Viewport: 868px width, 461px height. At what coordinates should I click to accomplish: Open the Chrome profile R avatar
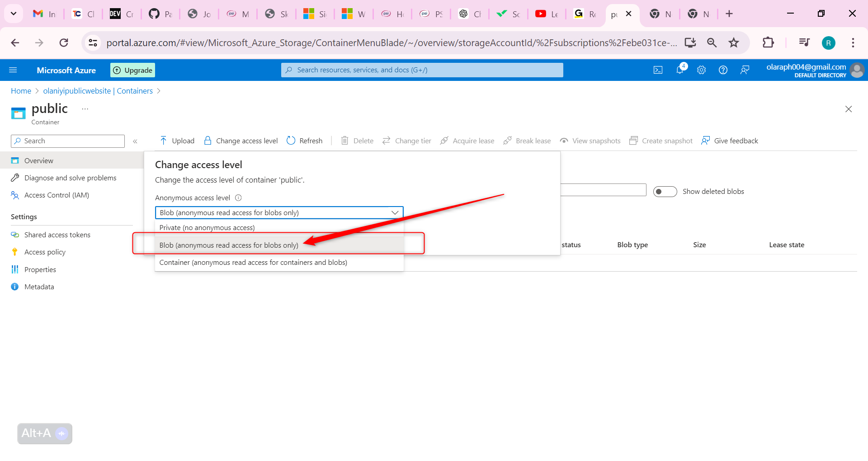(x=828, y=43)
